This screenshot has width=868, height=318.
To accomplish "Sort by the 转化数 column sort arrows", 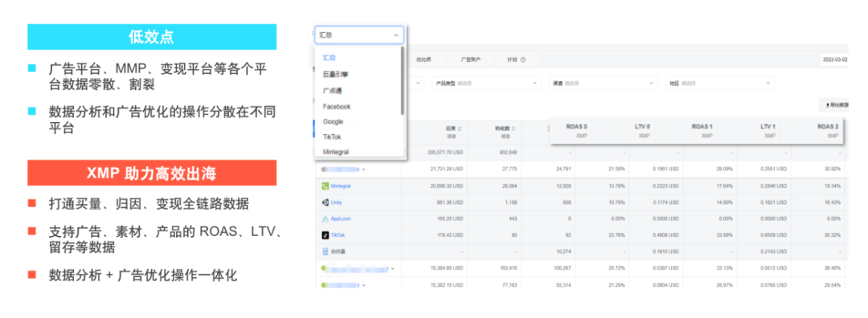I will click(513, 128).
